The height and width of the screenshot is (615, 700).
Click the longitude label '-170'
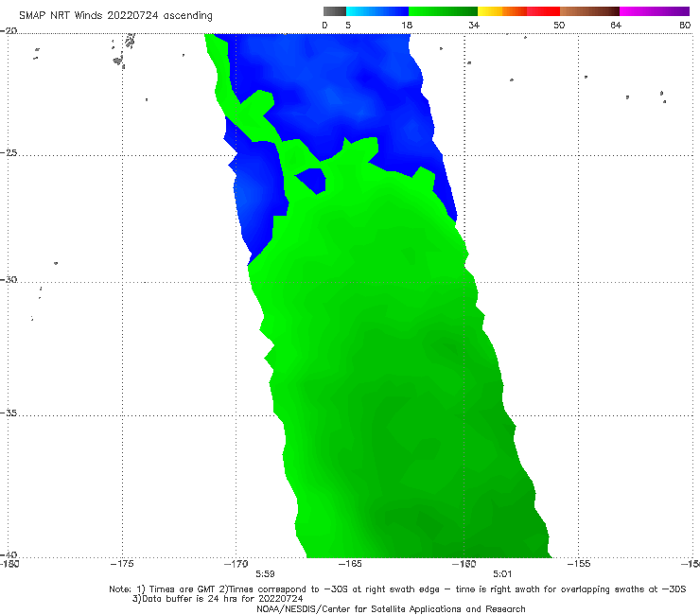tap(236, 564)
